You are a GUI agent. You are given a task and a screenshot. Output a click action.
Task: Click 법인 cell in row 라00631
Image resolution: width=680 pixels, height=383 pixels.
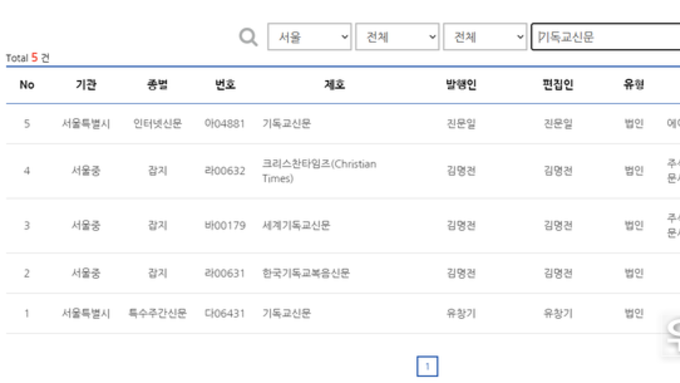click(x=634, y=273)
